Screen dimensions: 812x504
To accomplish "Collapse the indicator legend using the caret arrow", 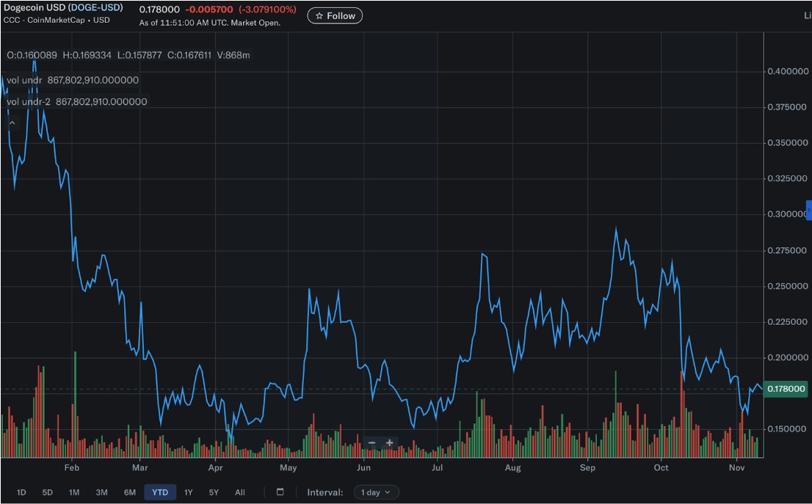I will click(11, 123).
